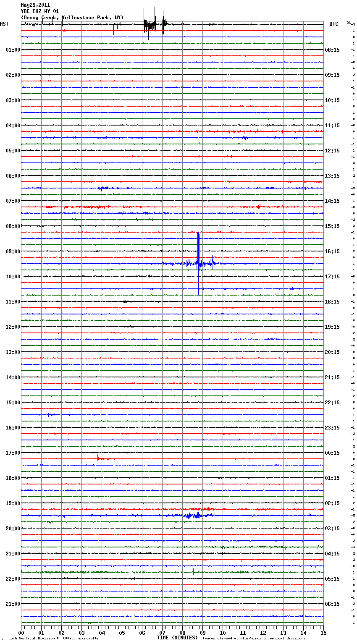The height and width of the screenshot is (644, 357).
Task: Select the 02:00 MST time label
Action: (x=13, y=75)
